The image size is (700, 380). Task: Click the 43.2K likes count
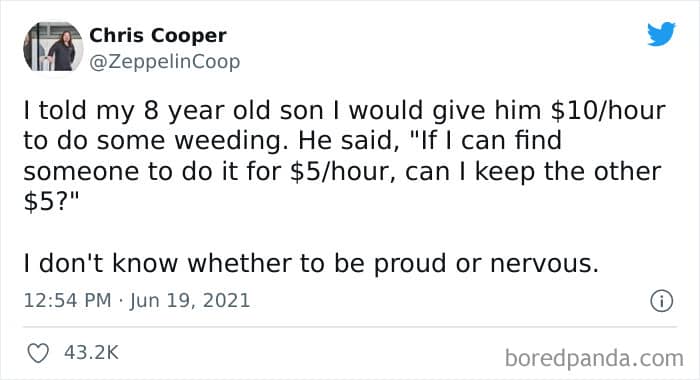[92, 353]
